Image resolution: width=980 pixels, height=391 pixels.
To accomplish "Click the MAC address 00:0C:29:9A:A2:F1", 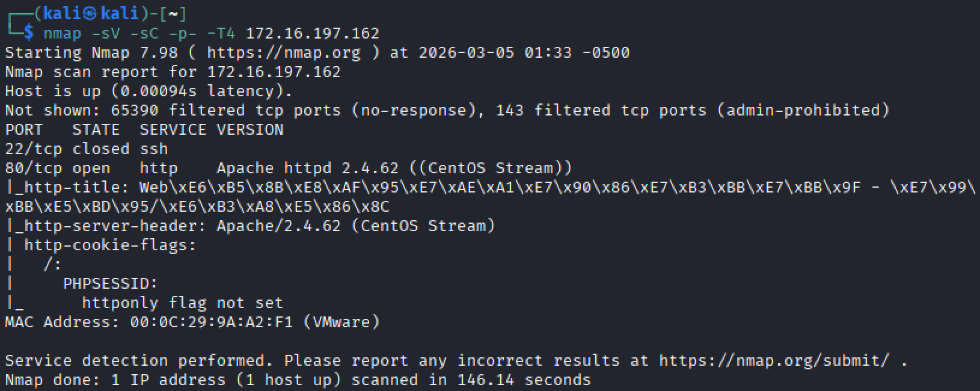I will click(x=212, y=322).
